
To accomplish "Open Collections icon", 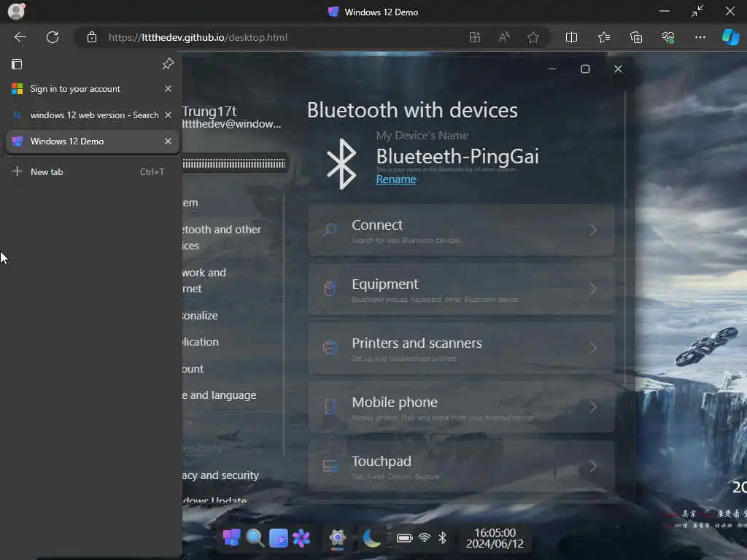I will click(x=636, y=37).
